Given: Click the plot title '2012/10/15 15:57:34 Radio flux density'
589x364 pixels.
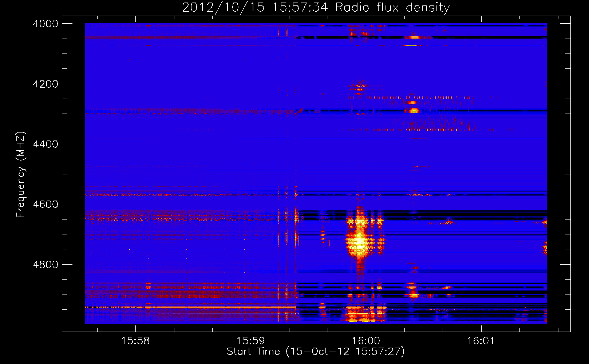Looking at the screenshot, I should 316,8.
